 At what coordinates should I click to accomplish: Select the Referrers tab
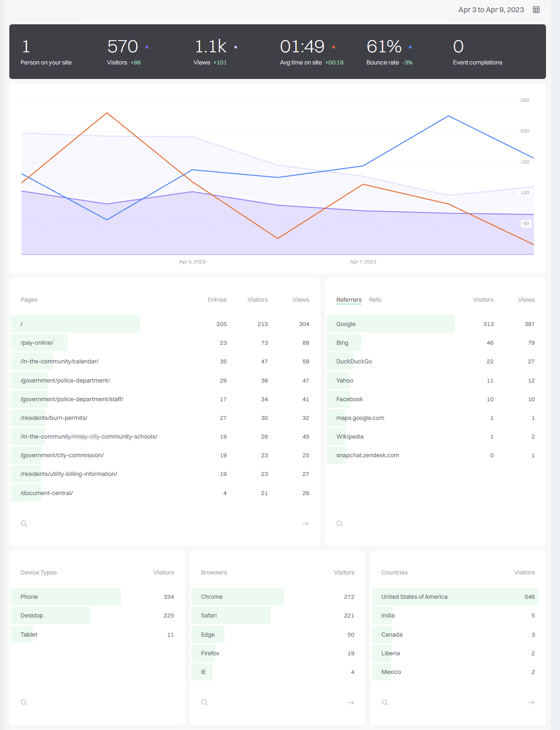click(349, 300)
